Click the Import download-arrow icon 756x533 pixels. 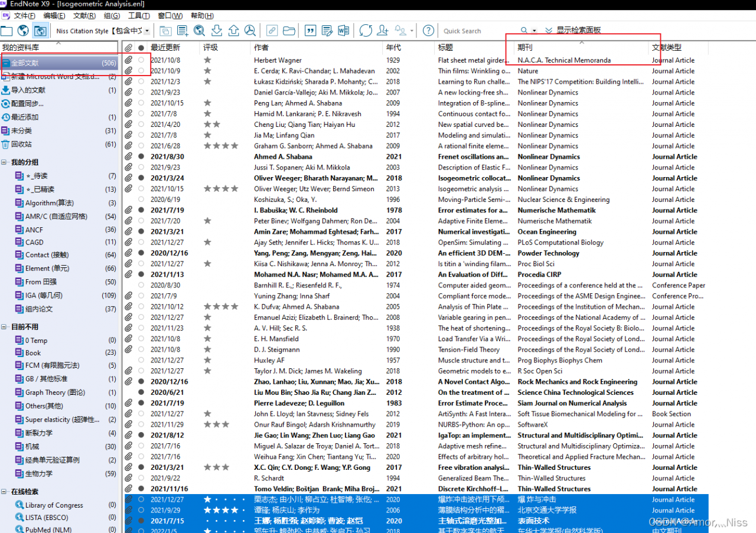[217, 31]
